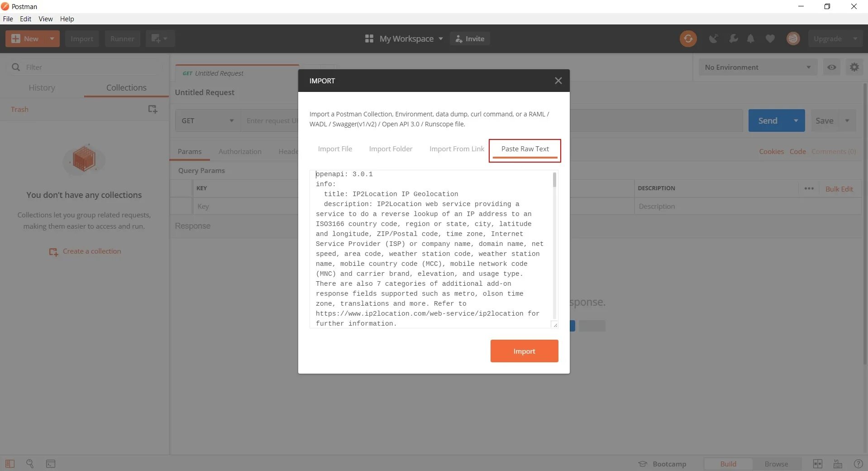Image resolution: width=868 pixels, height=471 pixels.
Task: Click inside the raw text paste area
Action: pyautogui.click(x=431, y=249)
